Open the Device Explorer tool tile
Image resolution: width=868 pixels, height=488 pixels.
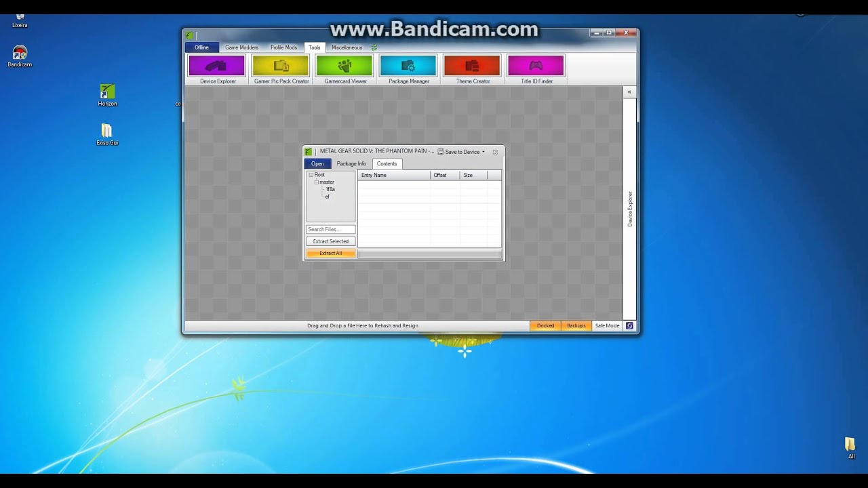coord(217,69)
